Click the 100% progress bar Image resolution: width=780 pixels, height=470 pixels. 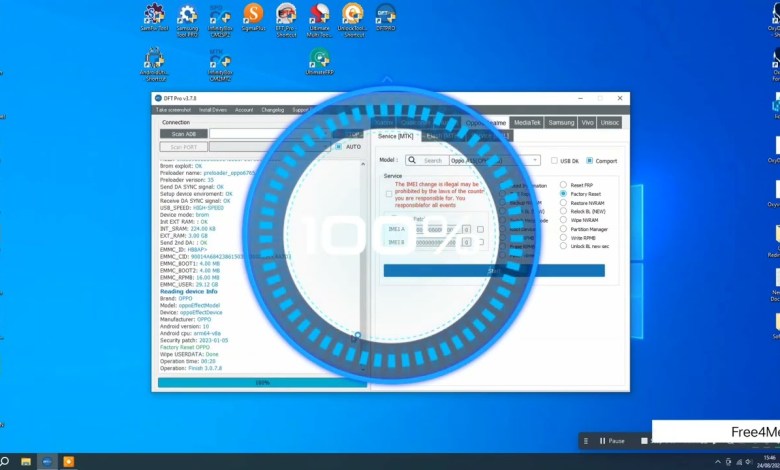click(x=263, y=382)
